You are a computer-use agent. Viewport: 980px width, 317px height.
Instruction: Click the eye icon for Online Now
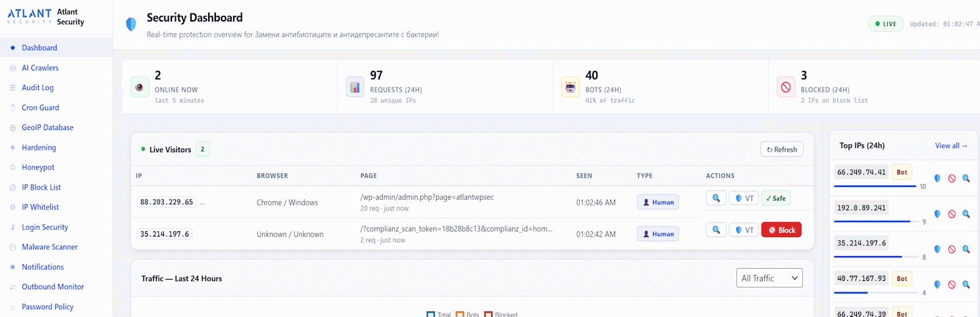pyautogui.click(x=140, y=87)
